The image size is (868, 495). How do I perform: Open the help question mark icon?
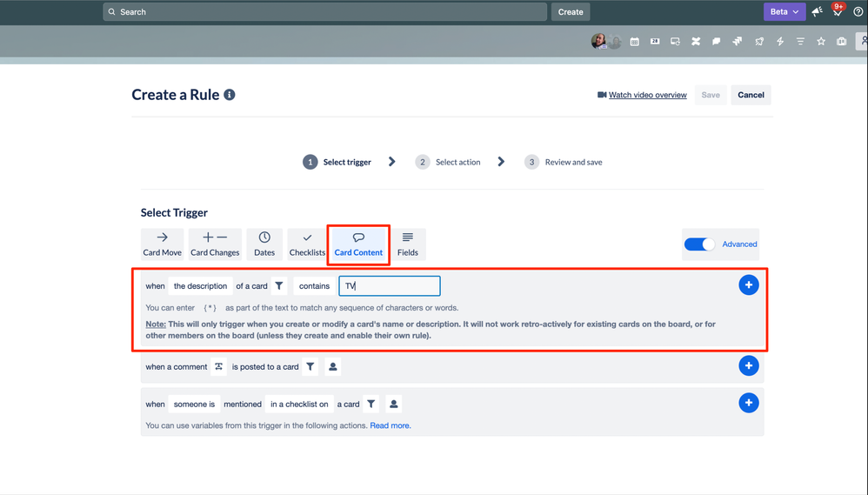point(858,11)
